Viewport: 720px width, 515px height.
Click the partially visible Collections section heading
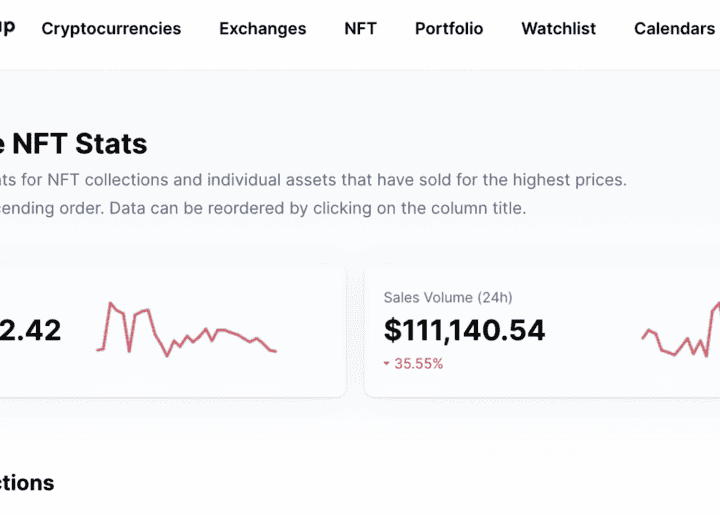(x=27, y=483)
